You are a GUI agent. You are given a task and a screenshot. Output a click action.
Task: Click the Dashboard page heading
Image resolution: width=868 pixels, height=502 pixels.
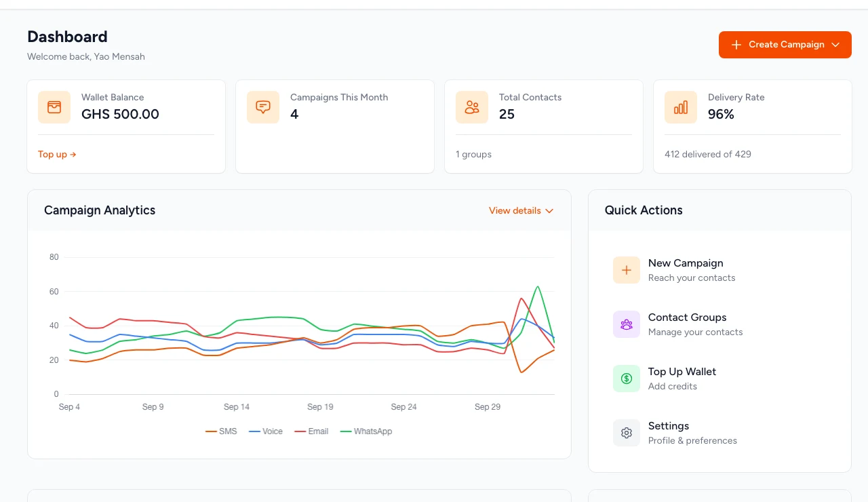(x=67, y=37)
